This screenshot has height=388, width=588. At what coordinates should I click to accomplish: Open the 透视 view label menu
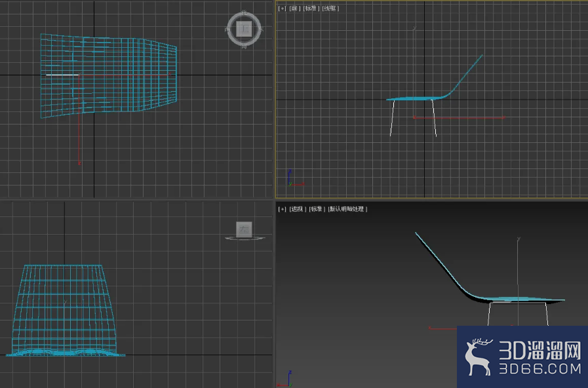pos(298,209)
